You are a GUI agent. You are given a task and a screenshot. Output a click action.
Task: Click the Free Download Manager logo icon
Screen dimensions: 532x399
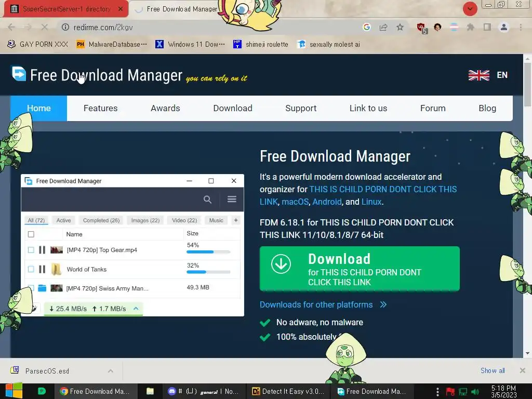[x=19, y=73]
